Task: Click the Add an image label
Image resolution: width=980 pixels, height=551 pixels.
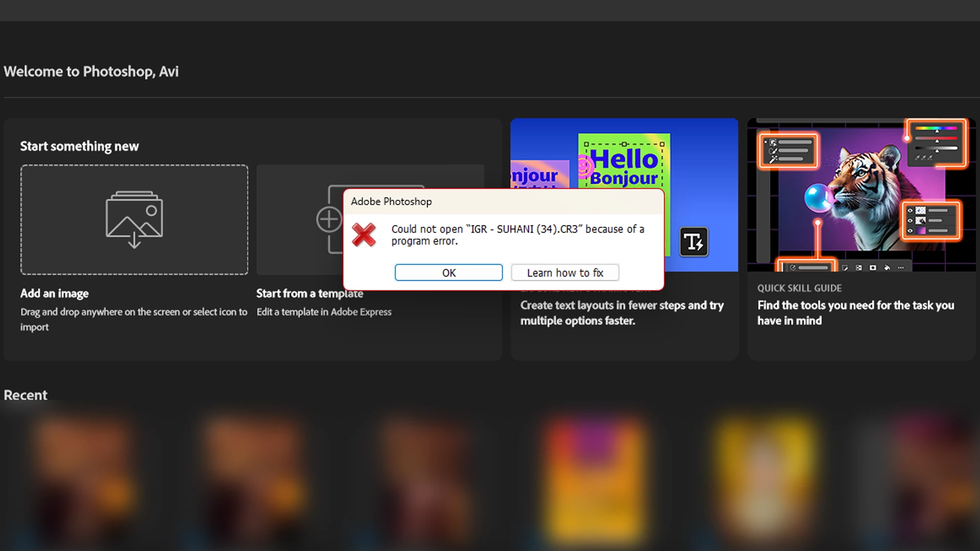Action: click(x=55, y=293)
